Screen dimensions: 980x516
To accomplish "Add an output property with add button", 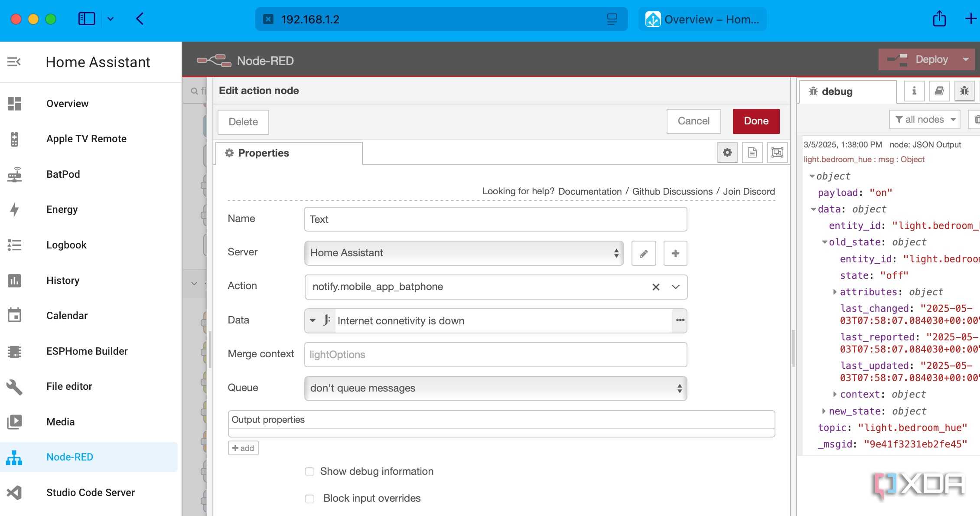I will click(243, 448).
